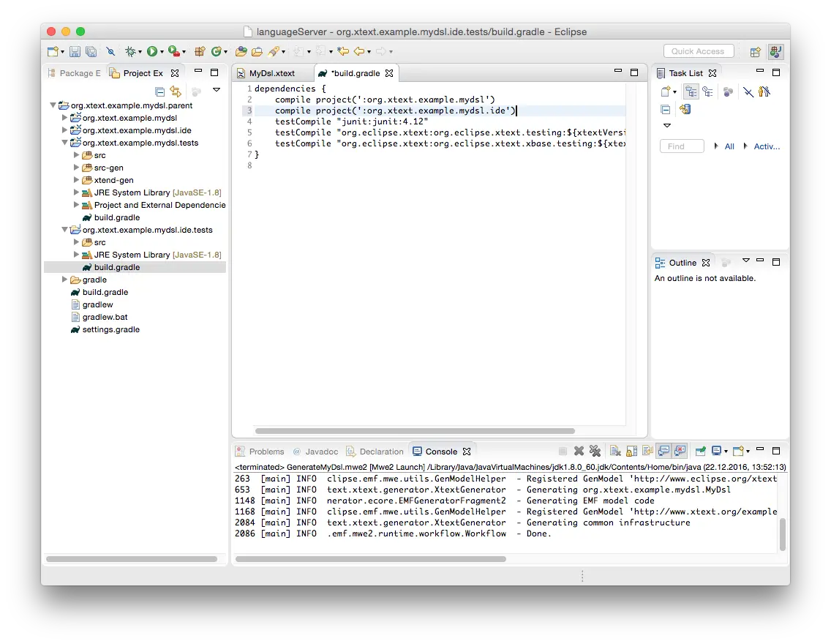Toggle Link with Editor in Project Explorer
831x644 pixels.
tap(176, 91)
